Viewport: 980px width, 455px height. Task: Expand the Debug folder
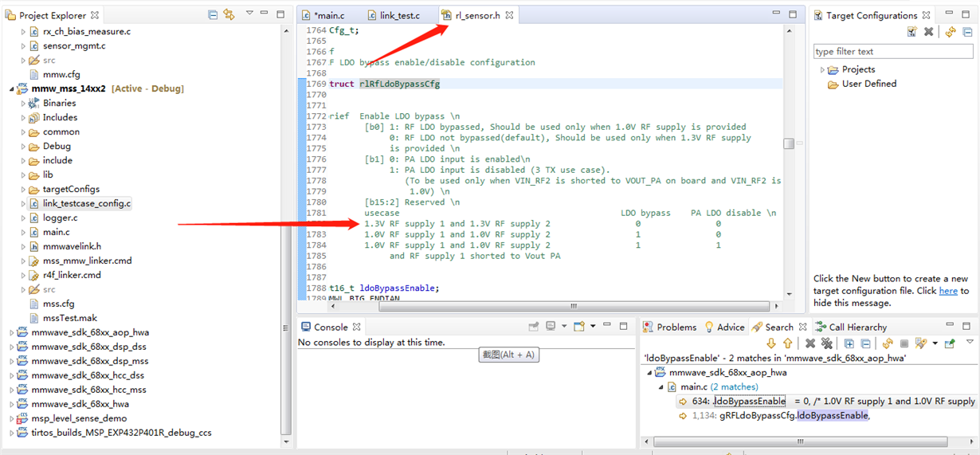coord(23,146)
